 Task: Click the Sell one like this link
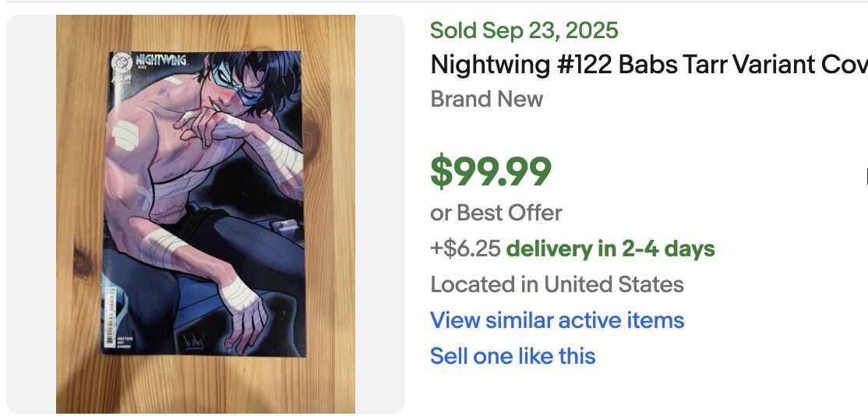pyautogui.click(x=513, y=356)
